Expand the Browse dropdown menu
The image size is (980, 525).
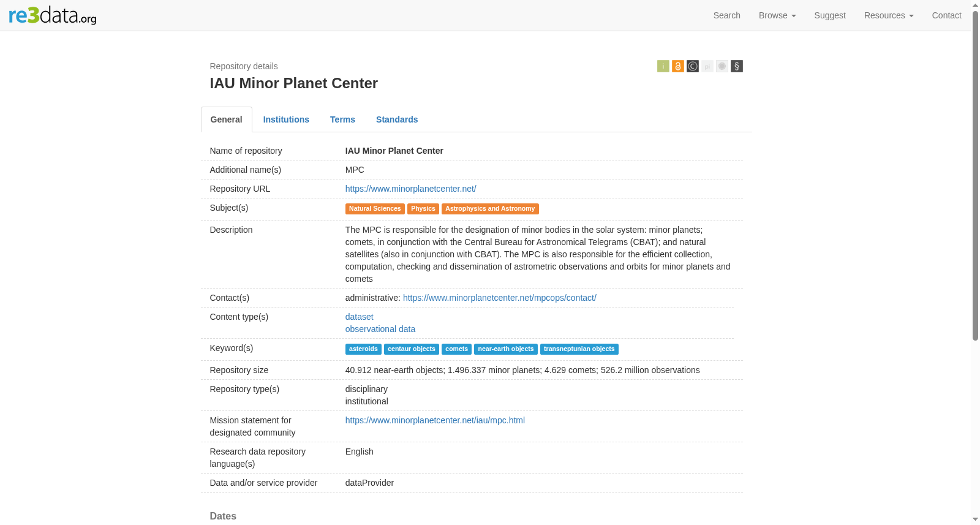(x=777, y=15)
